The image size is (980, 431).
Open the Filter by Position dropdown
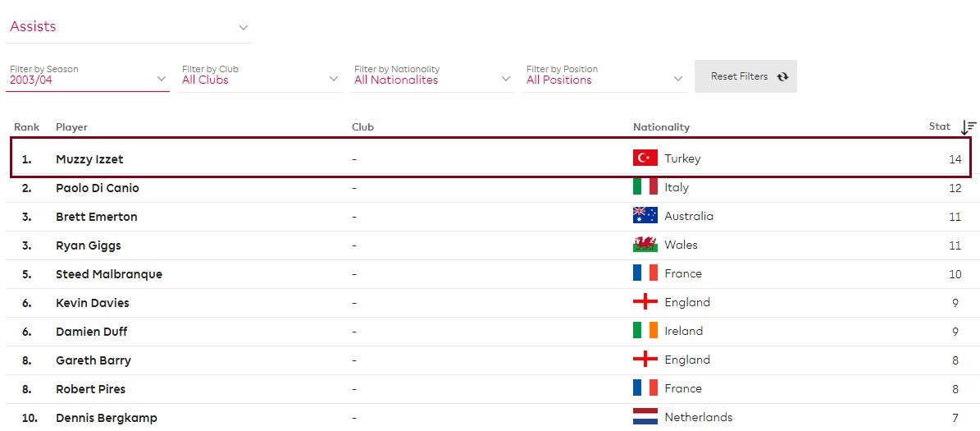point(604,79)
